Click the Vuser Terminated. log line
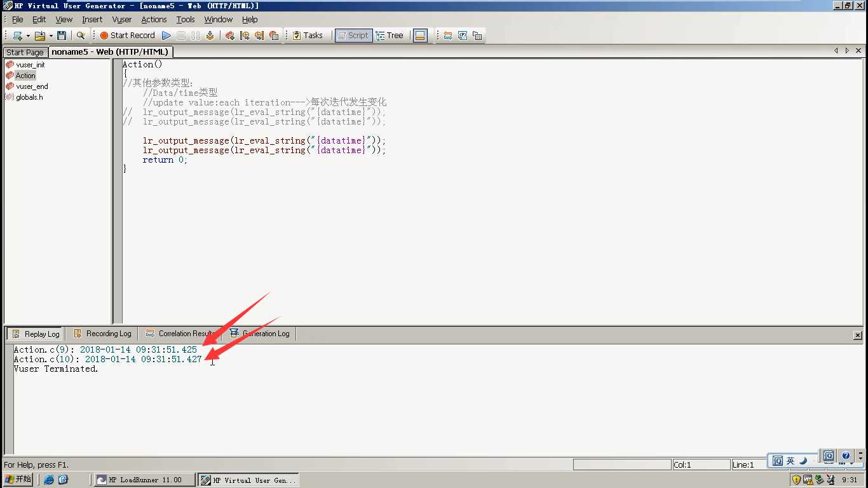This screenshot has width=868, height=488. [x=56, y=369]
